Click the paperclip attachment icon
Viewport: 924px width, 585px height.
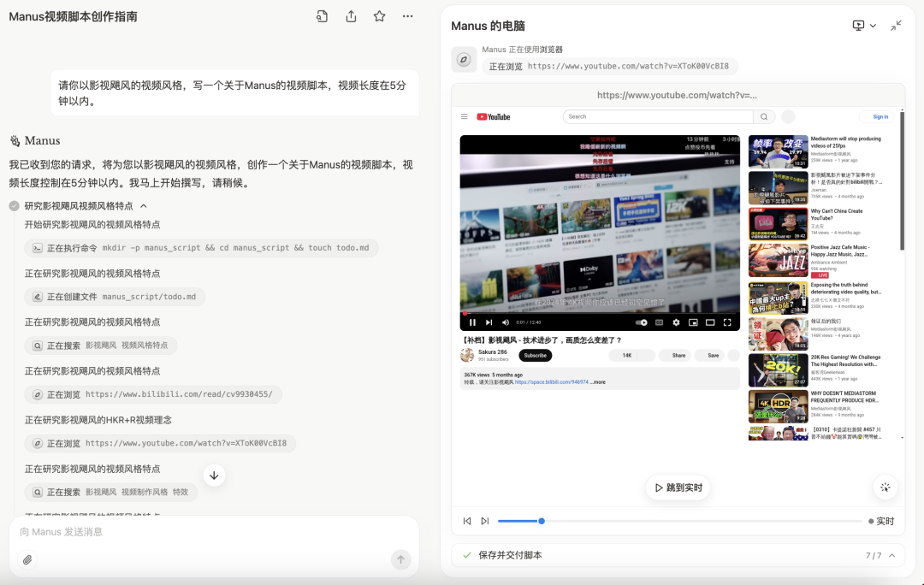point(27,559)
